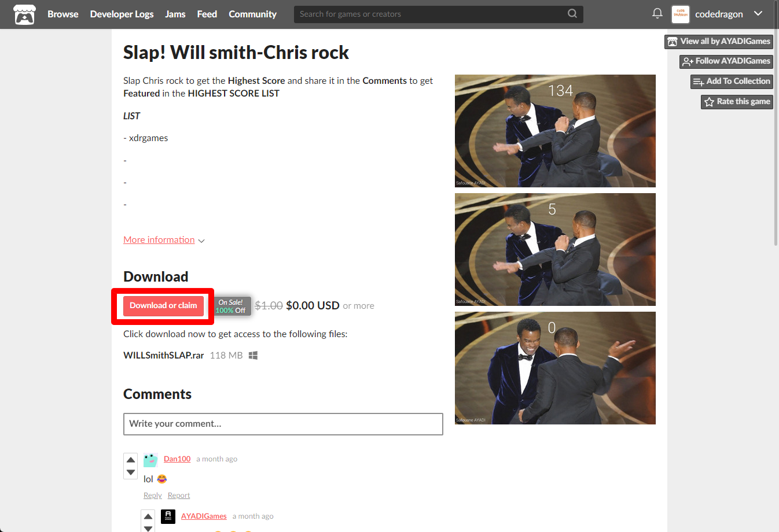The width and height of the screenshot is (779, 532).
Task: Open Developer Logs in the navigation
Action: [122, 14]
